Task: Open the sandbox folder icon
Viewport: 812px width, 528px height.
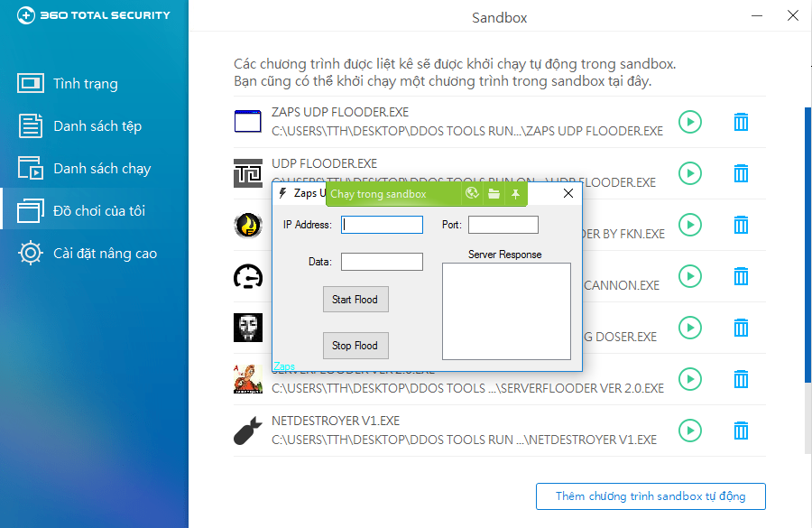Action: pyautogui.click(x=494, y=194)
